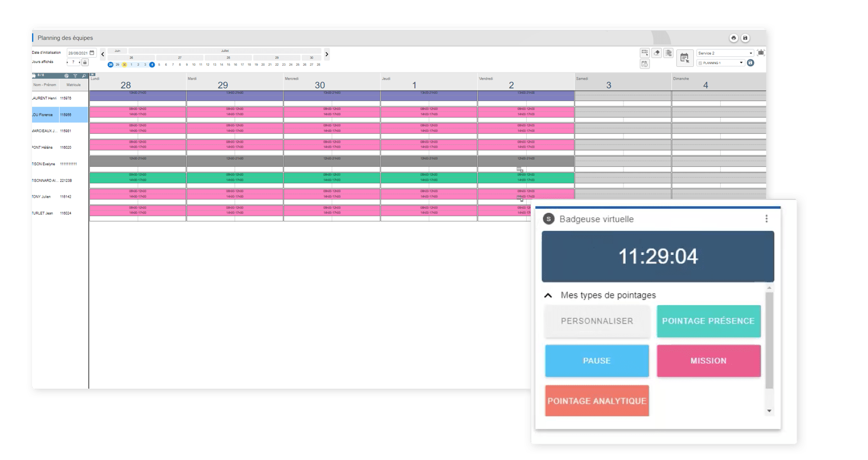Toggle the lock beside days displayed
868x460 pixels.
(85, 62)
